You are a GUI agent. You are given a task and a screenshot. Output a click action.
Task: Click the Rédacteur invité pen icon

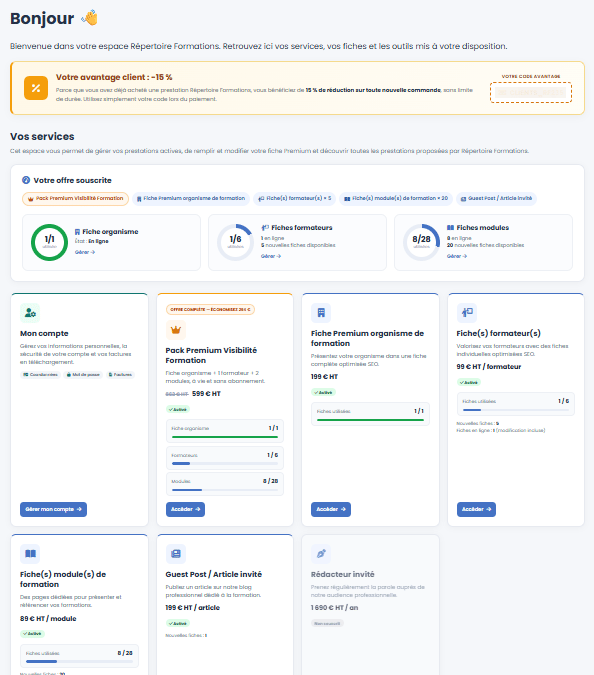click(x=321, y=554)
